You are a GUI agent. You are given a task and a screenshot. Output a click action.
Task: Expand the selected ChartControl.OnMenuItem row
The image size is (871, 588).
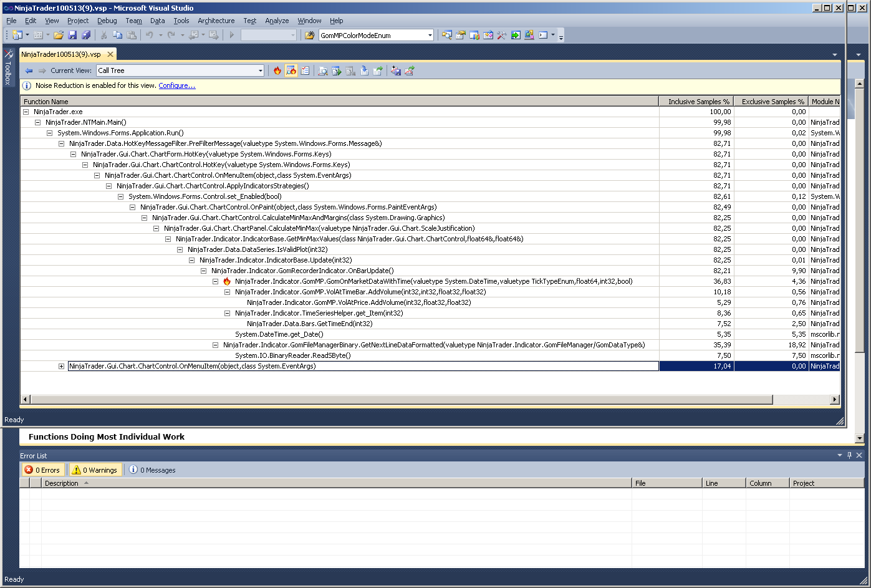pyautogui.click(x=61, y=367)
